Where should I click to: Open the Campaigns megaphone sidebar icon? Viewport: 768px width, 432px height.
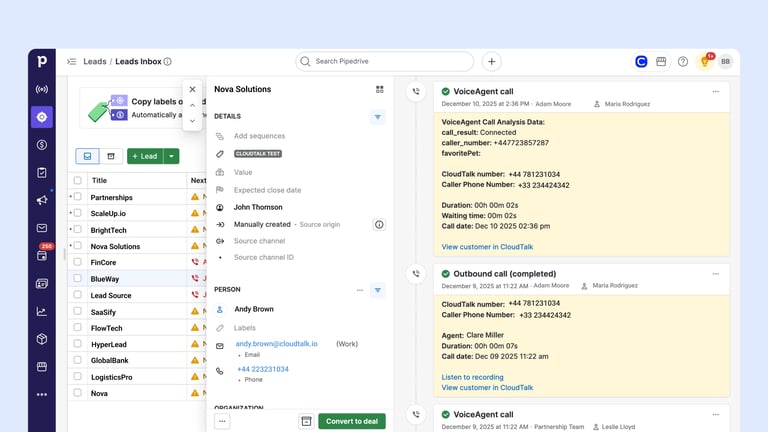coord(42,200)
